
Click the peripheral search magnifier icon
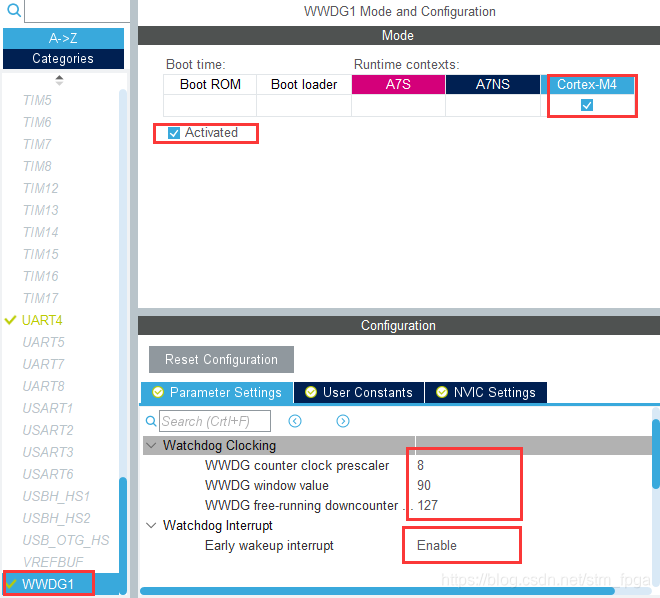coord(13,10)
